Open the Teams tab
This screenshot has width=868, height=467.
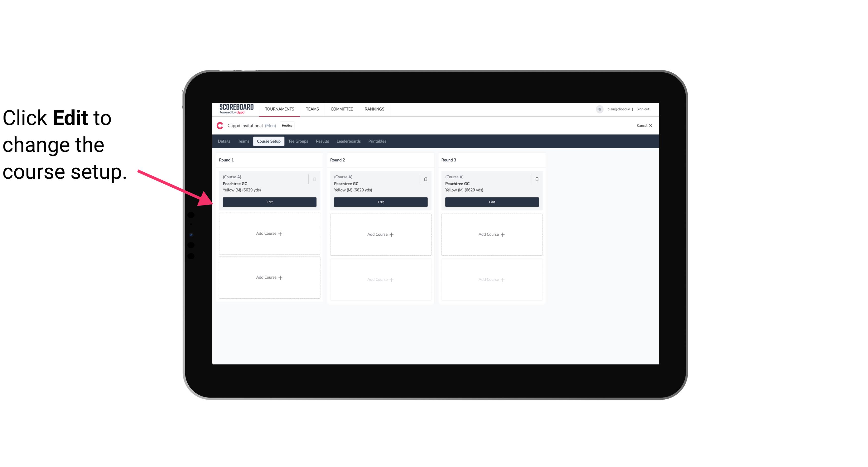tap(243, 141)
